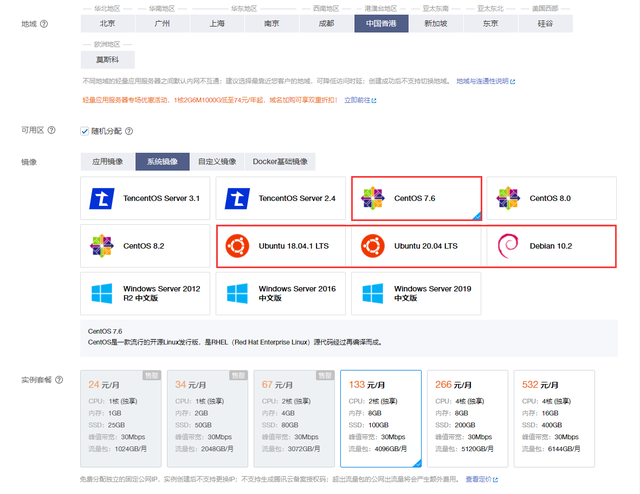Select the 24 元/月 plan card
Viewport: 640px width, 494px height.
[x=121, y=418]
